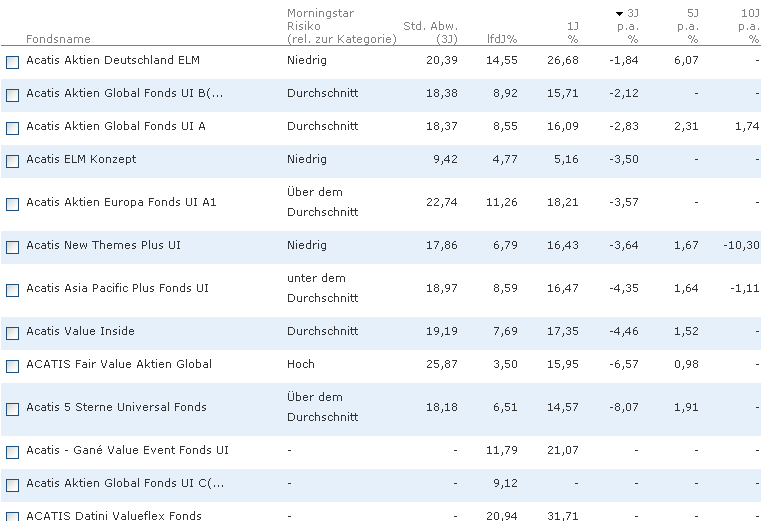Enable checkbox for Acatis New Themes Plus UI

(12, 247)
